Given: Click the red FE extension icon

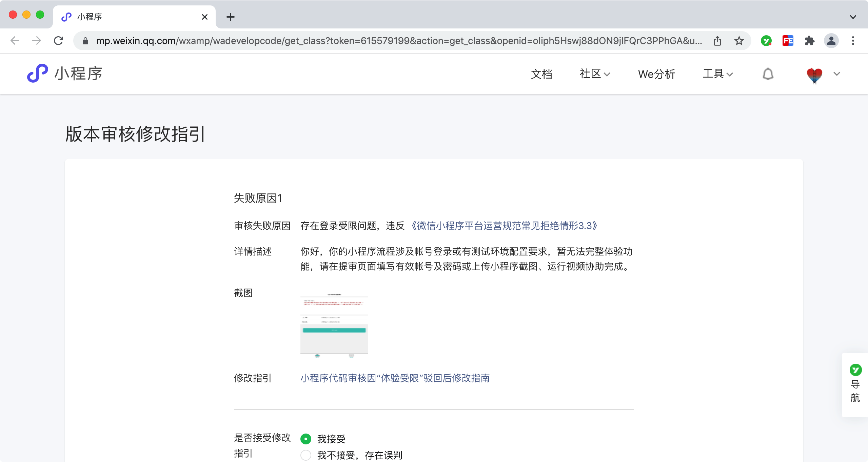Looking at the screenshot, I should [x=788, y=41].
